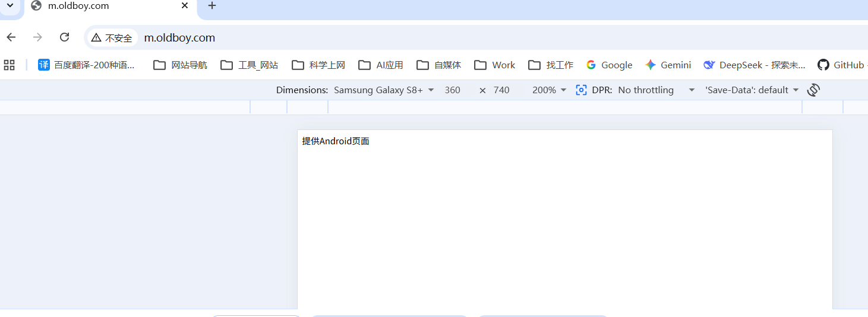Open the 网站导航 bookmark folder

(181, 65)
